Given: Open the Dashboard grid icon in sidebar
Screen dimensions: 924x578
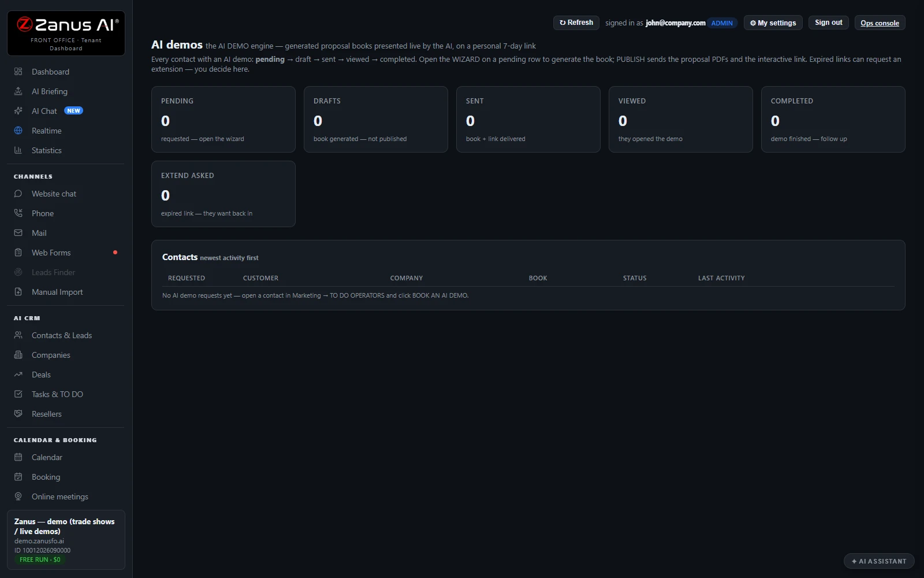Looking at the screenshot, I should 18,72.
